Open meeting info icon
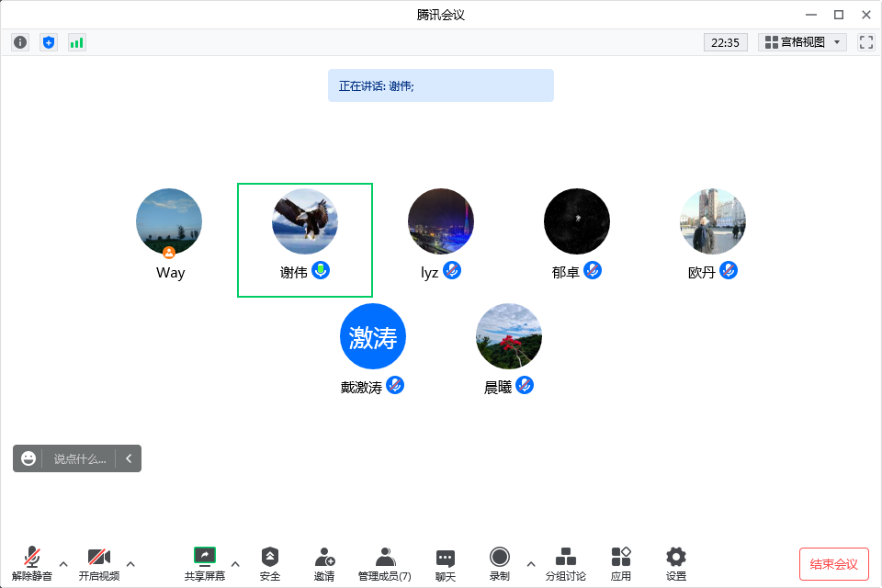 tap(20, 42)
